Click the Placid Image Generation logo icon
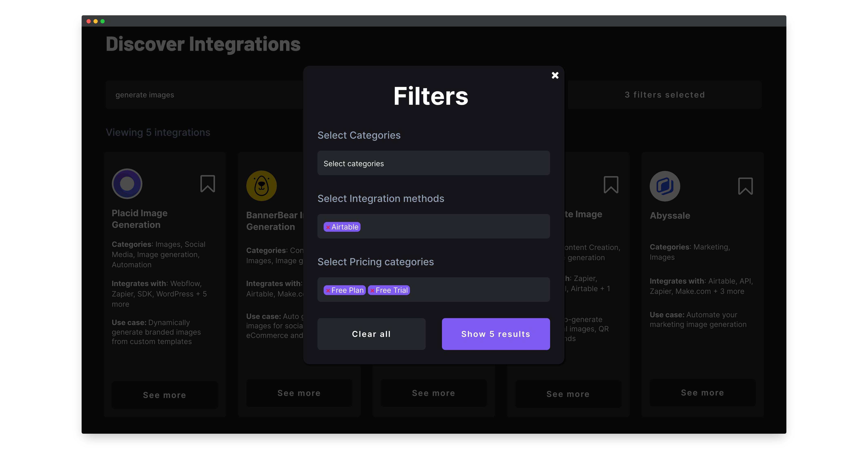The width and height of the screenshot is (868, 449). tap(127, 184)
